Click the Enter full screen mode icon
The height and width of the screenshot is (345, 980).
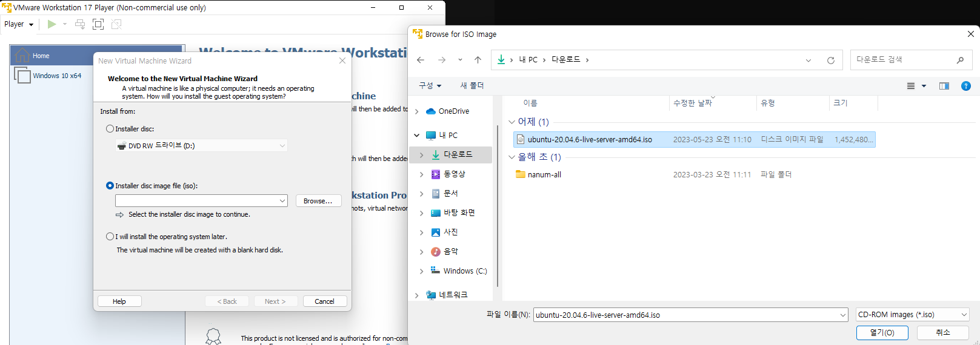(x=98, y=24)
